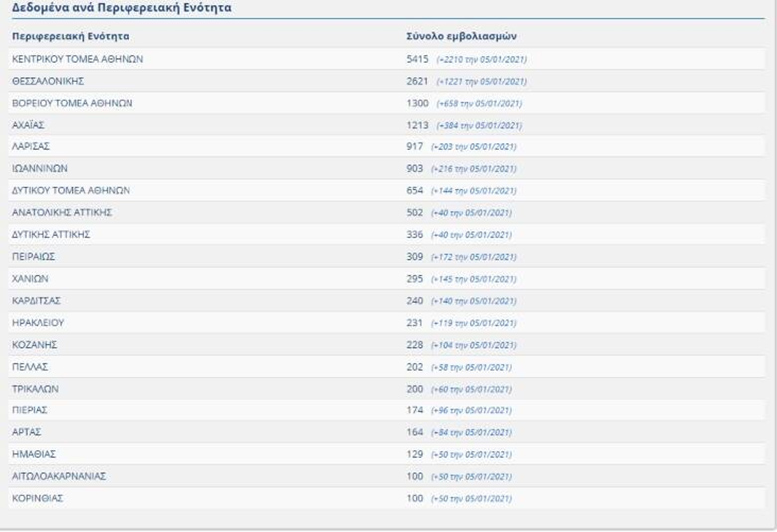The image size is (777, 532).
Task: Click the ΧΑΝΙΩΝ row label
Action: click(x=30, y=278)
